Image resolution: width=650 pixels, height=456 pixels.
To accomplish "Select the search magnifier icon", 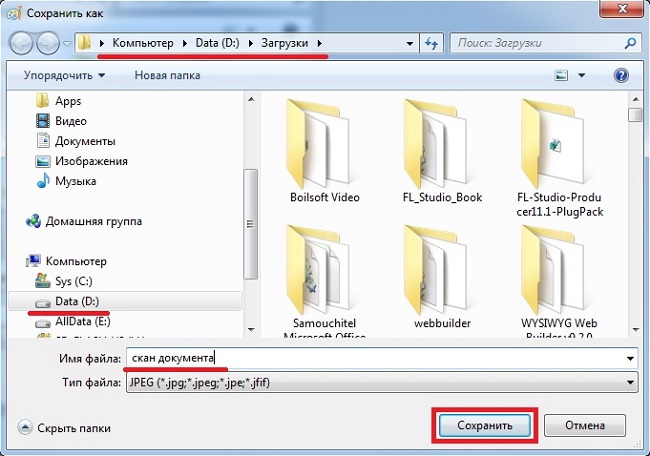I will click(x=630, y=43).
